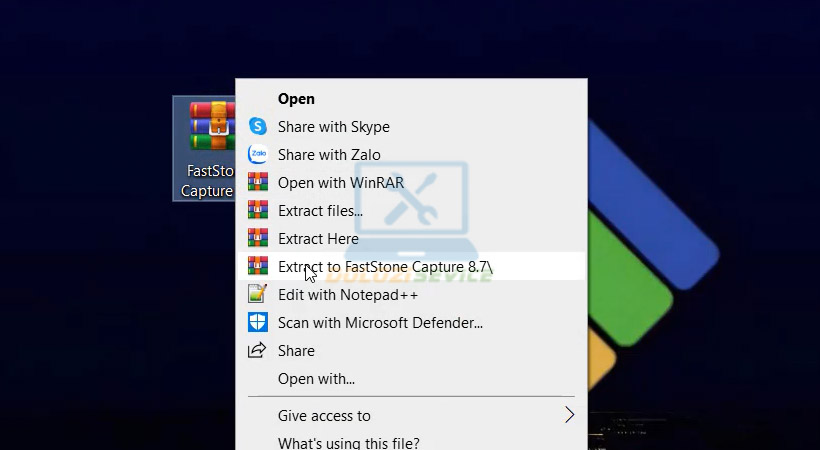The width and height of the screenshot is (820, 450).
Task: Choose Open from the context menu
Action: 296,99
